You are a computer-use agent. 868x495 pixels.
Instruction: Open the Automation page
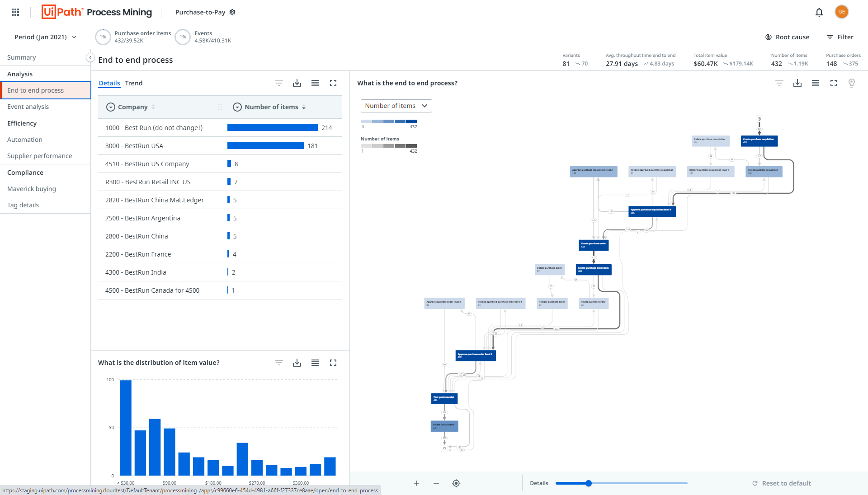(x=45, y=140)
